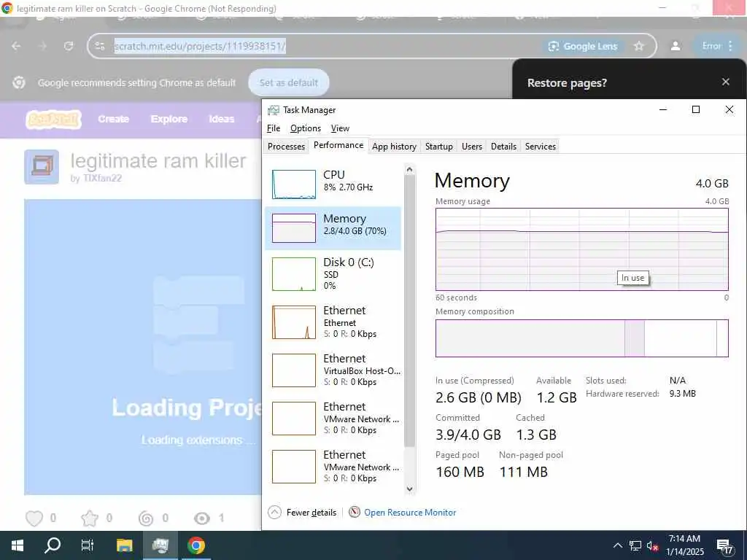Open File Explorer from taskbar
The image size is (747, 560).
click(x=124, y=545)
